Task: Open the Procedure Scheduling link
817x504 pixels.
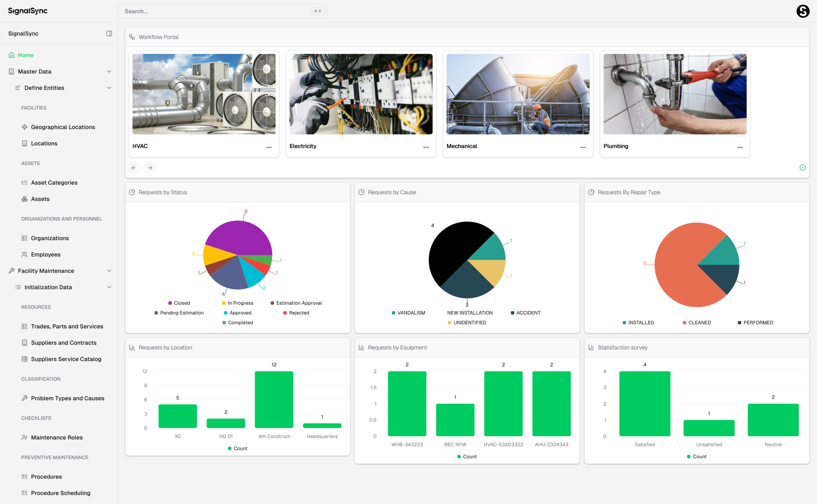Action: 60,493
